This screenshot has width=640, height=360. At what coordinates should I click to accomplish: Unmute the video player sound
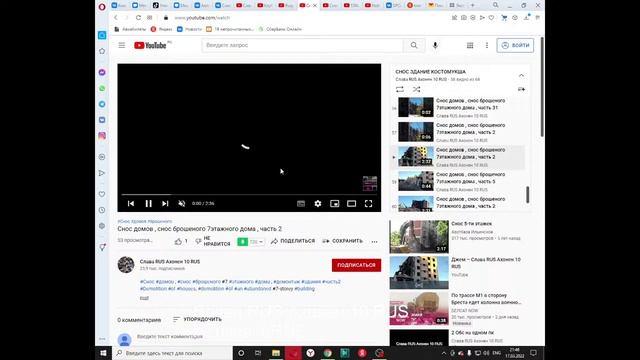[182, 203]
